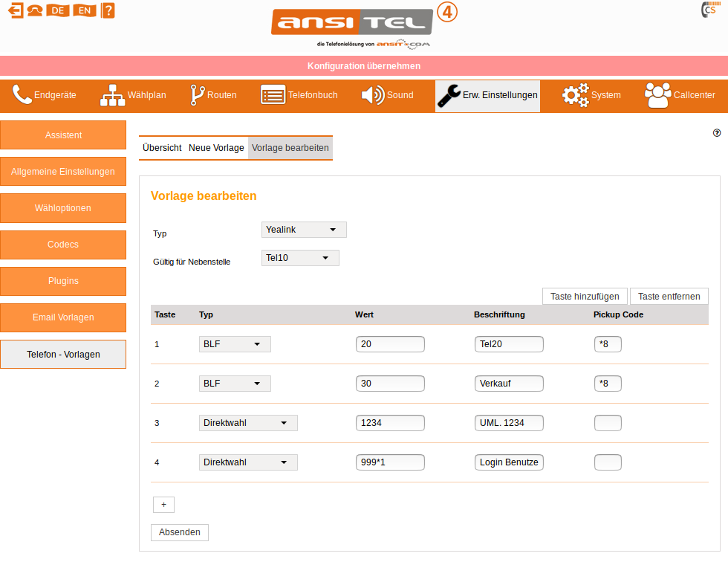Go to the Callcenter section

pos(680,95)
